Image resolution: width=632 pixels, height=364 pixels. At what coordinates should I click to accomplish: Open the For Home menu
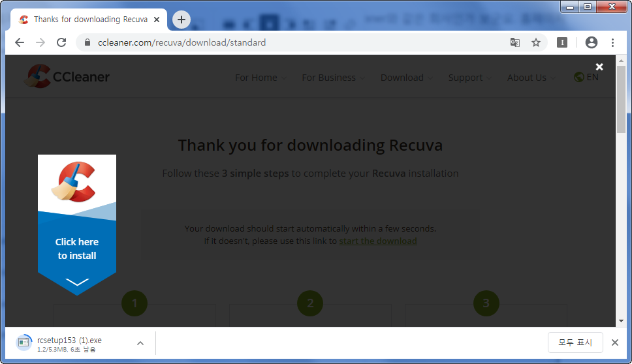pos(261,78)
